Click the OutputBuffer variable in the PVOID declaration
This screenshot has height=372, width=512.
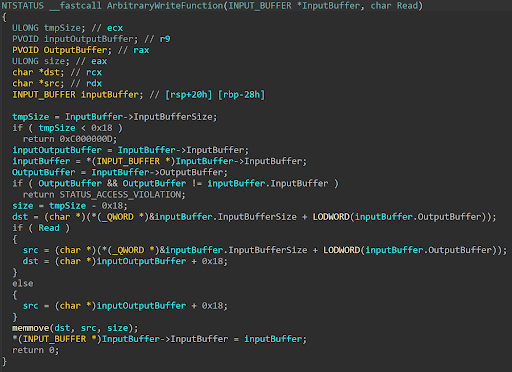[x=76, y=50]
